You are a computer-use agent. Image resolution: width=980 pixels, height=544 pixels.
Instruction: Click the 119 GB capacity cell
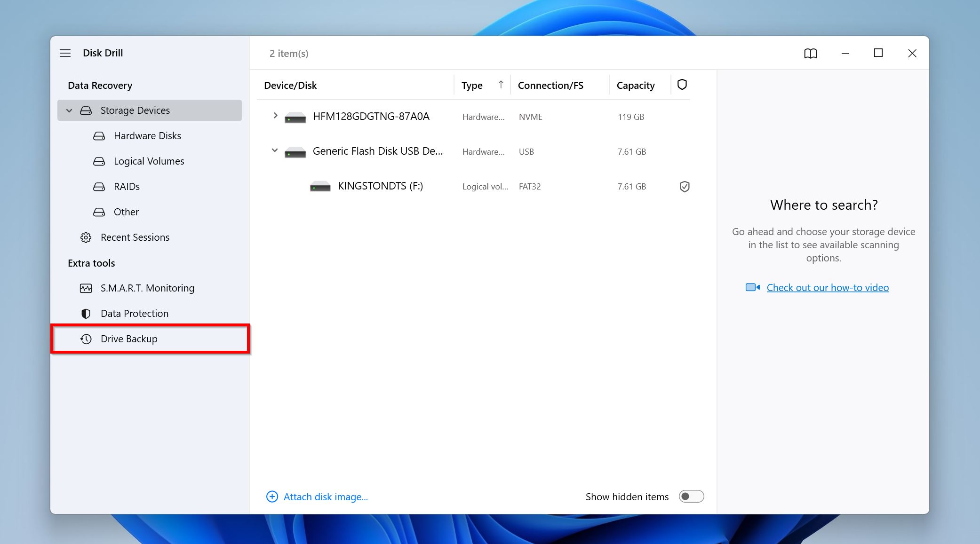(631, 117)
